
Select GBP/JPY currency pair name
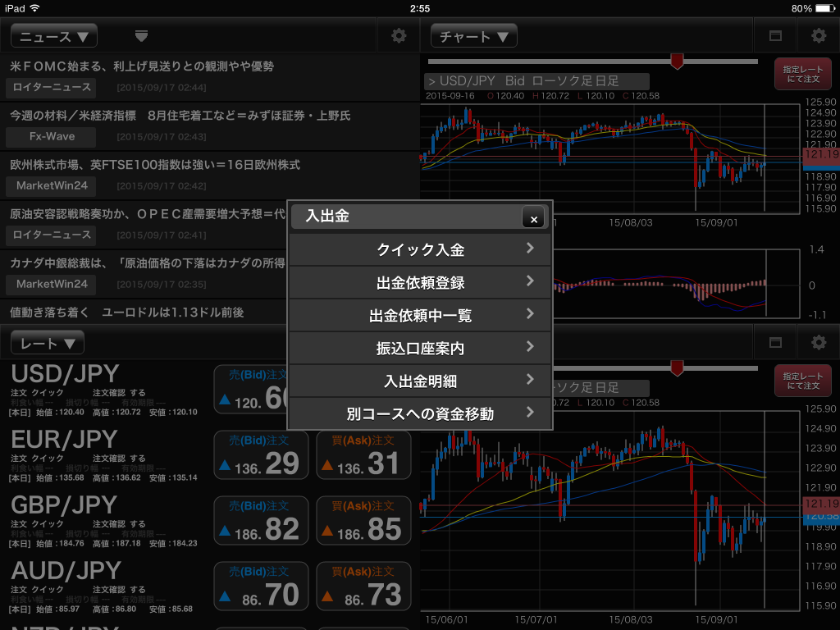(x=64, y=505)
